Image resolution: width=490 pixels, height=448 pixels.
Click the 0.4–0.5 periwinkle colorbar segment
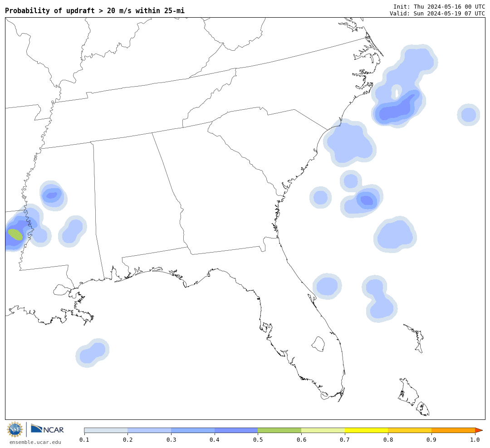(x=236, y=430)
